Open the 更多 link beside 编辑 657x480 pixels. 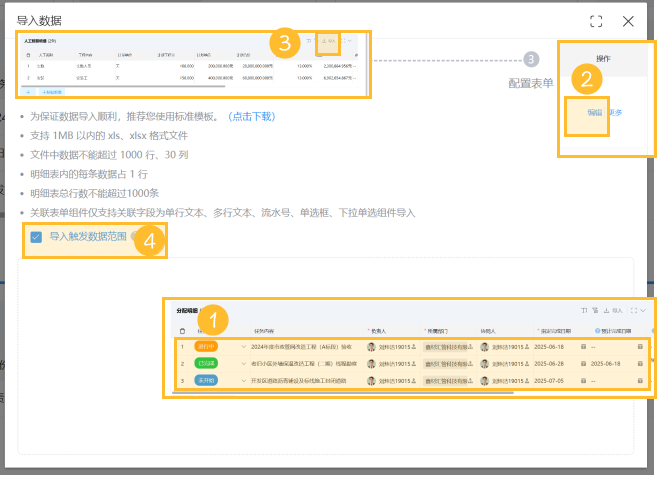click(x=616, y=112)
